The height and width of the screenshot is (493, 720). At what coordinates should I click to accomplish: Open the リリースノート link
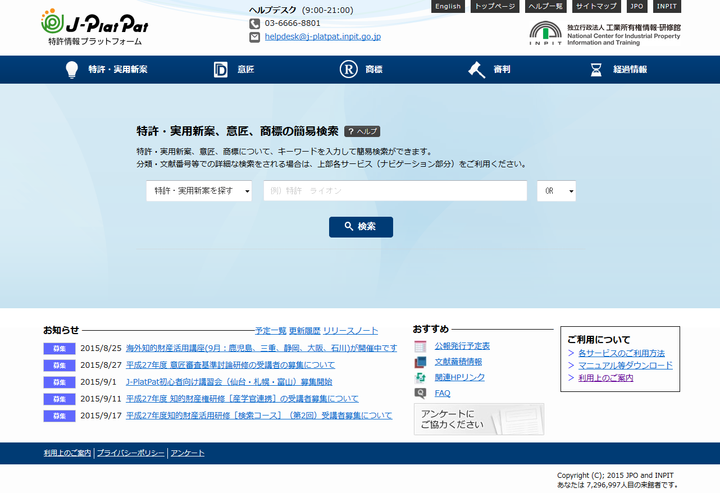click(x=350, y=331)
